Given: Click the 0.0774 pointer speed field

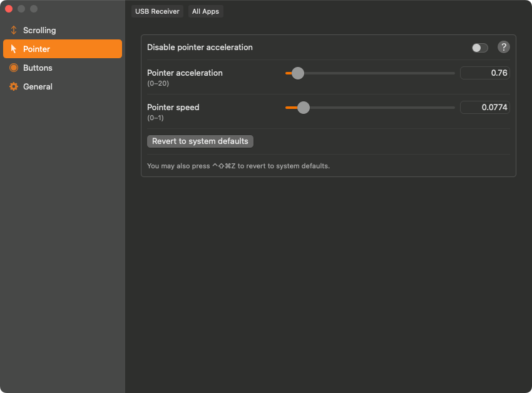Looking at the screenshot, I should point(484,108).
